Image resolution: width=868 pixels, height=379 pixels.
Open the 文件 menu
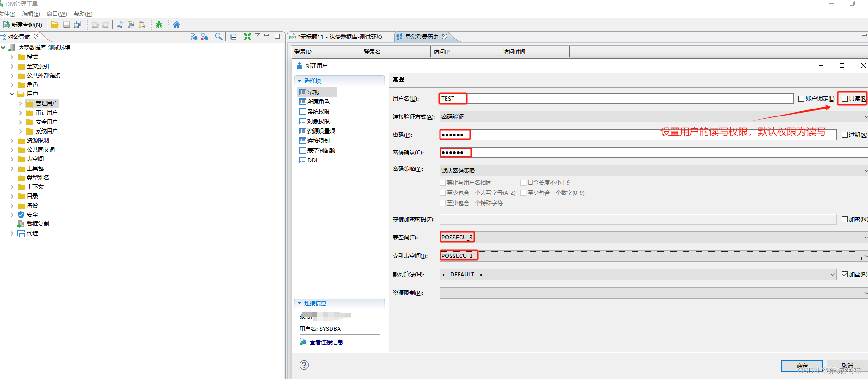(7, 13)
